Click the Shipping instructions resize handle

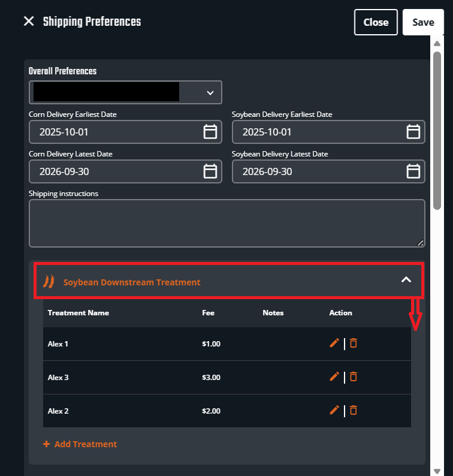[420, 243]
